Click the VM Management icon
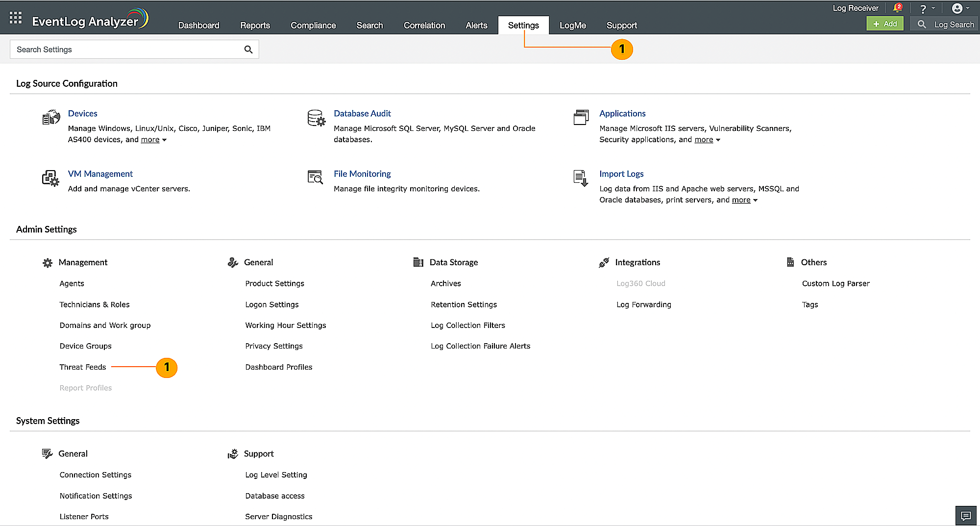This screenshot has width=980, height=526. 50,178
